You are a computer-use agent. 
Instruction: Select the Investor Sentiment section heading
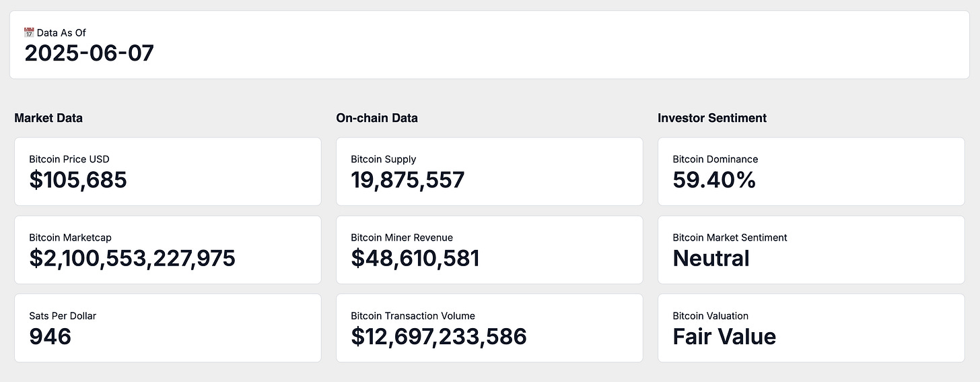(712, 118)
